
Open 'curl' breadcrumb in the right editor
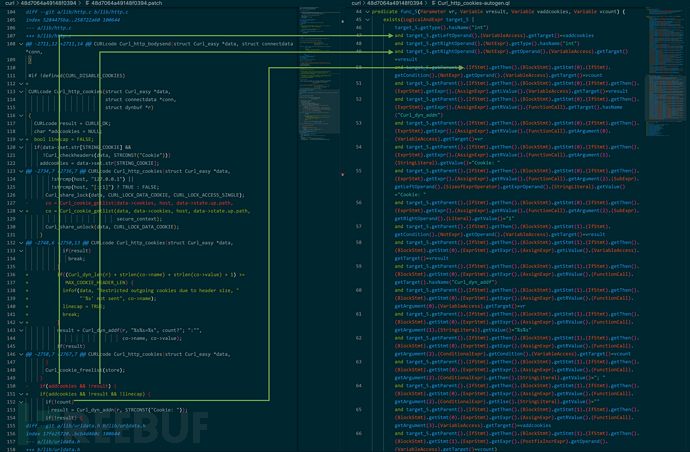[x=356, y=3]
